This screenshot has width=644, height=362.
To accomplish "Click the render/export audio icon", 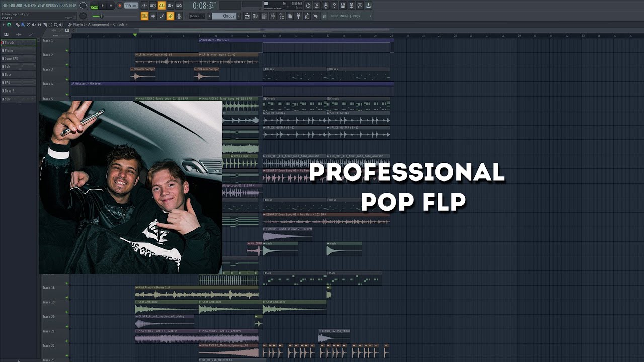I will coord(351,6).
